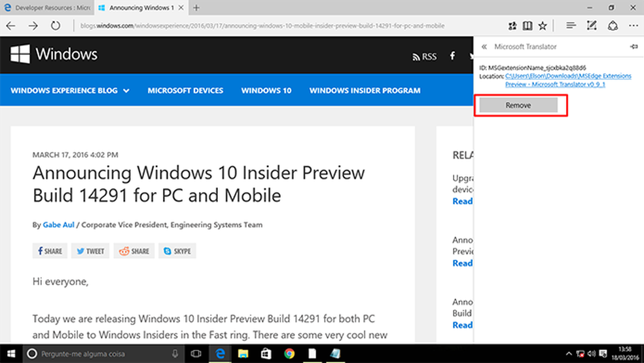
Task: Open Task View from taskbar
Action: [x=196, y=354]
